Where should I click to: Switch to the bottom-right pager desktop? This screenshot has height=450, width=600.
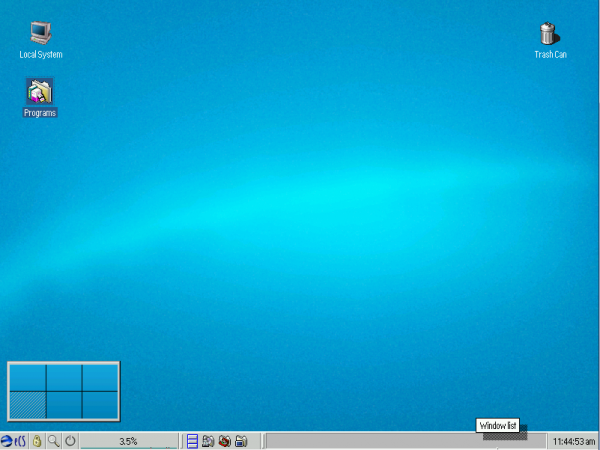(x=100, y=404)
